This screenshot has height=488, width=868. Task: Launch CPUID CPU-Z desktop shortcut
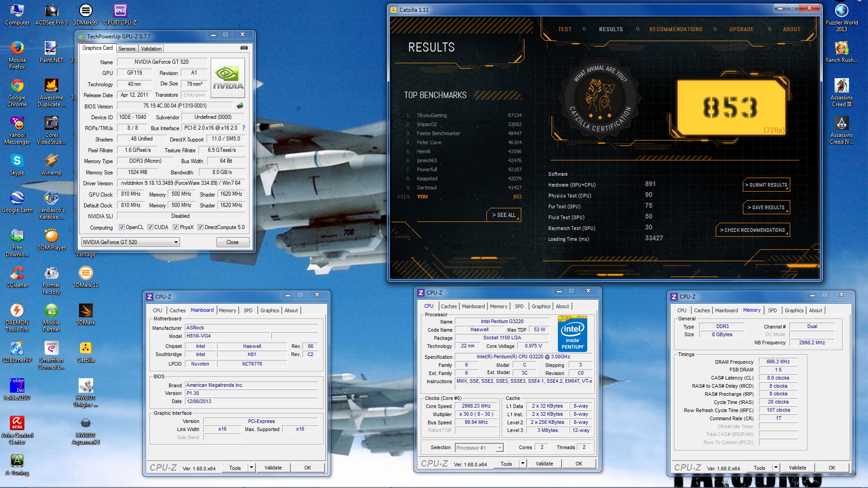[120, 14]
